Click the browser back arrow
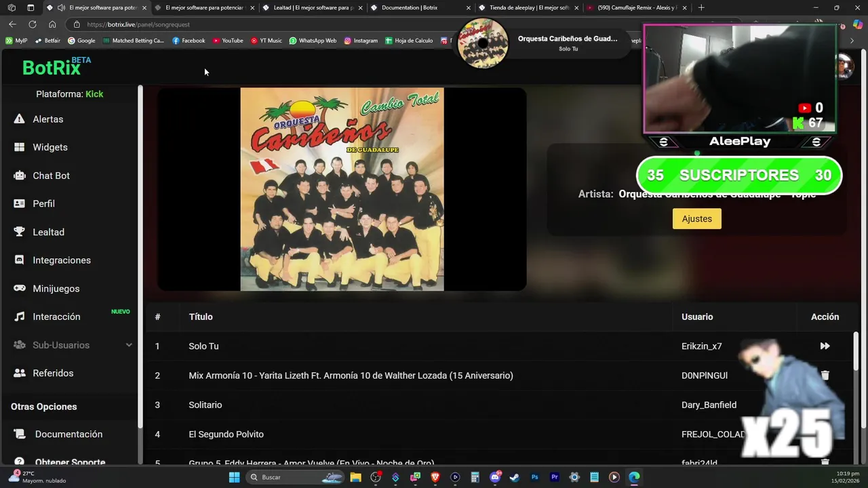868x488 pixels. coord(12,24)
